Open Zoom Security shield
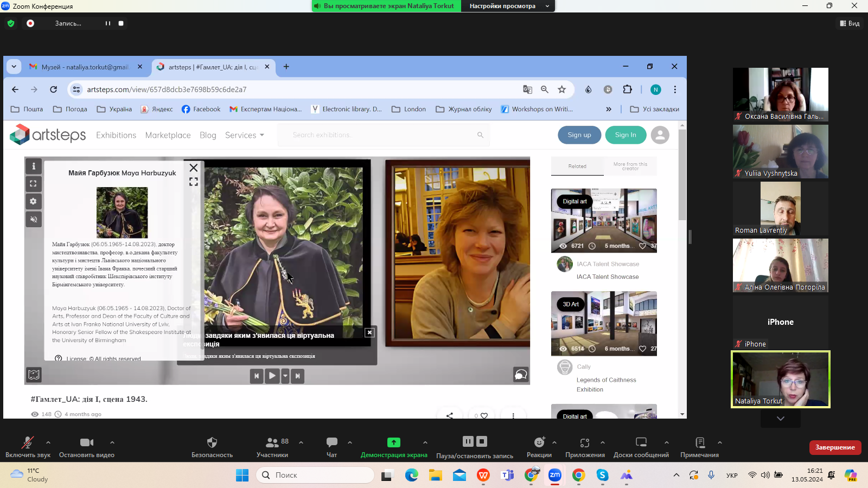The height and width of the screenshot is (488, 868). 212,447
